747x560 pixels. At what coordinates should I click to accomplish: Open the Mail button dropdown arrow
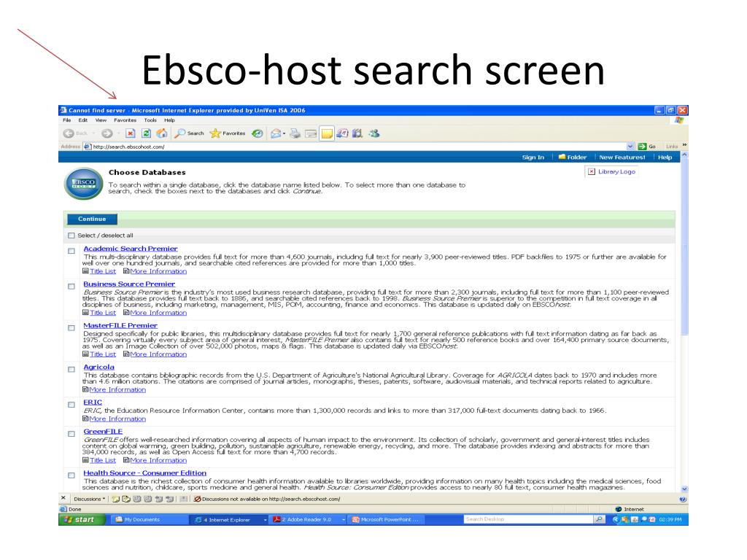point(285,134)
